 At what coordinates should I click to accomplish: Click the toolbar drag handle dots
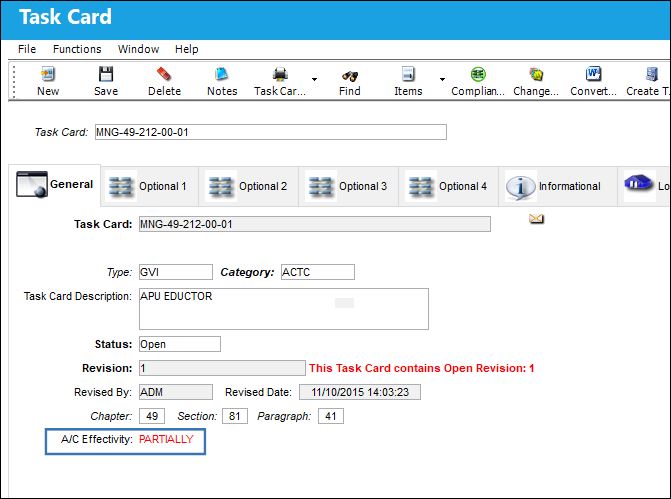[14, 81]
